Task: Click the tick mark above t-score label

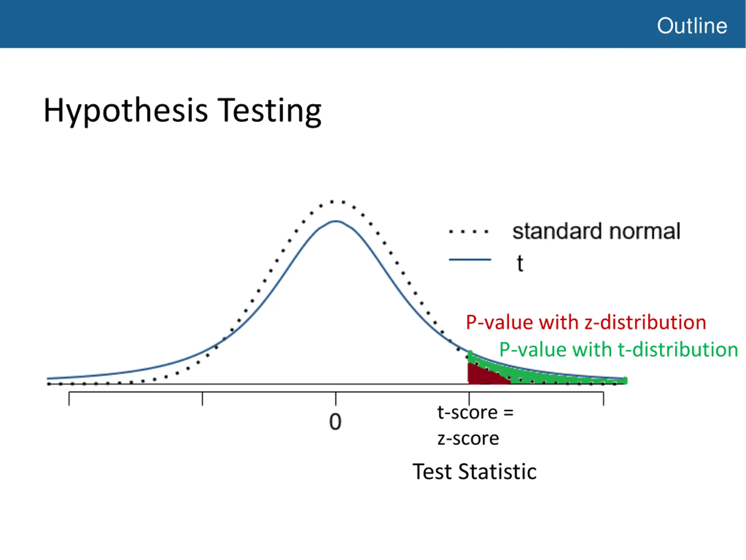Action: point(469,399)
